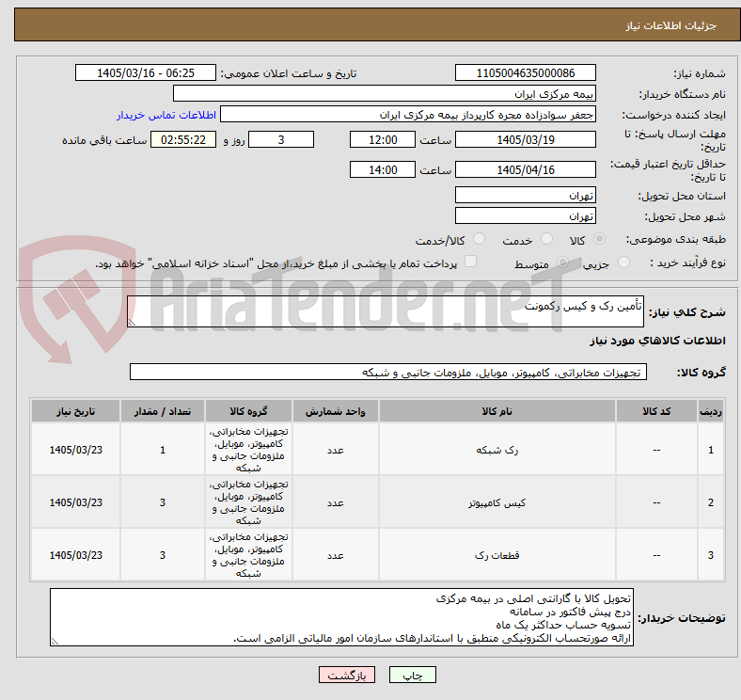Click the description box تأمین رک و کیس رکمونت

pos(386,311)
